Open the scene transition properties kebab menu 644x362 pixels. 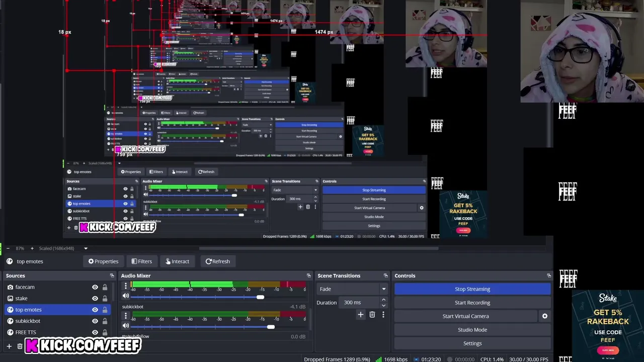point(383,315)
